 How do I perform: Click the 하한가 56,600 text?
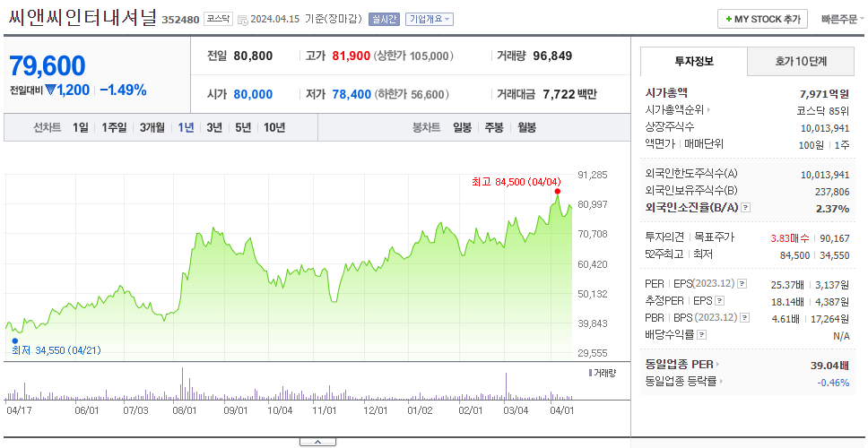(412, 95)
